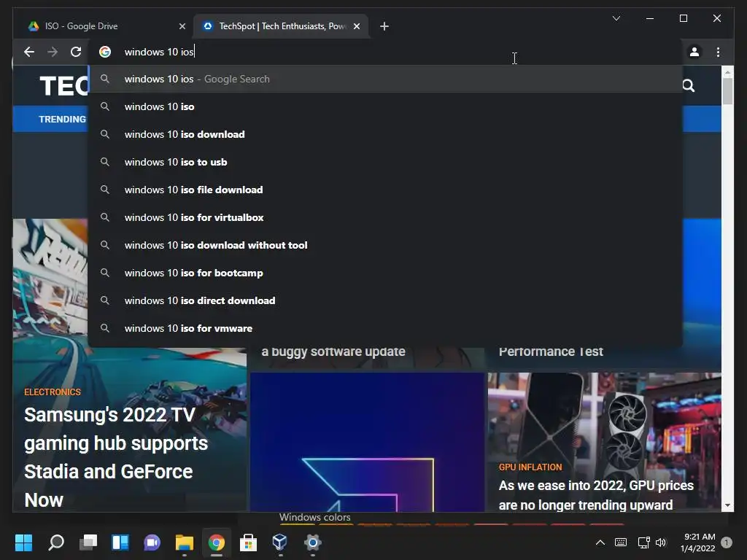The width and height of the screenshot is (747, 560).
Task: Open the TRENDING section label
Action: pos(62,119)
